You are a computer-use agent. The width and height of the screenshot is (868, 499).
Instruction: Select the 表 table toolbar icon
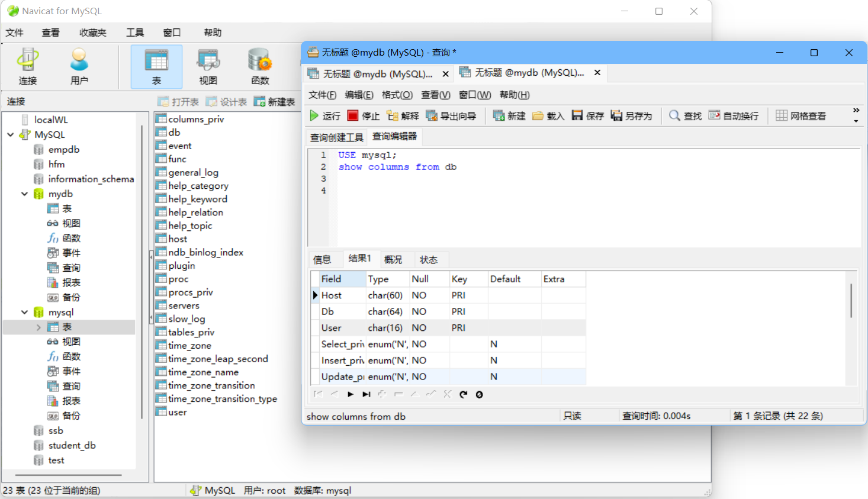coord(156,66)
